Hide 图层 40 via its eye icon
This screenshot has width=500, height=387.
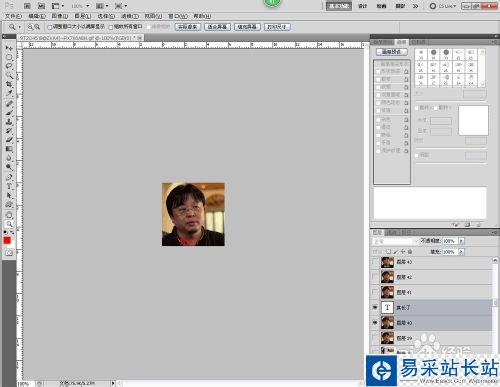(x=375, y=323)
